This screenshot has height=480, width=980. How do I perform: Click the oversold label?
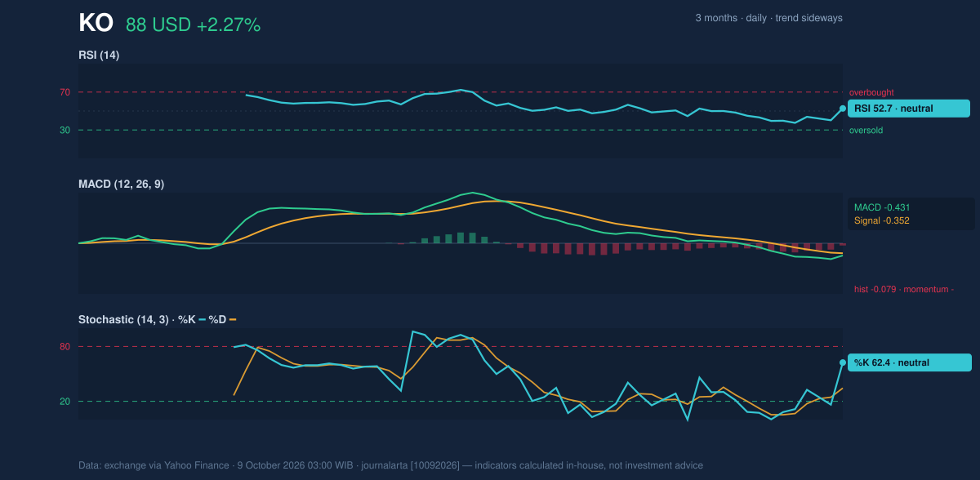click(x=866, y=130)
